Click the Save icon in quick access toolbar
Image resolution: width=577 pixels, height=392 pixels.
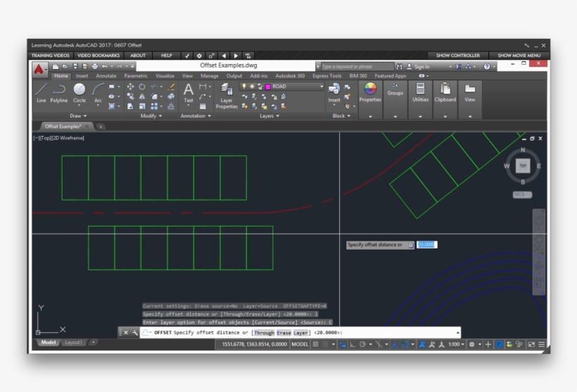75,67
